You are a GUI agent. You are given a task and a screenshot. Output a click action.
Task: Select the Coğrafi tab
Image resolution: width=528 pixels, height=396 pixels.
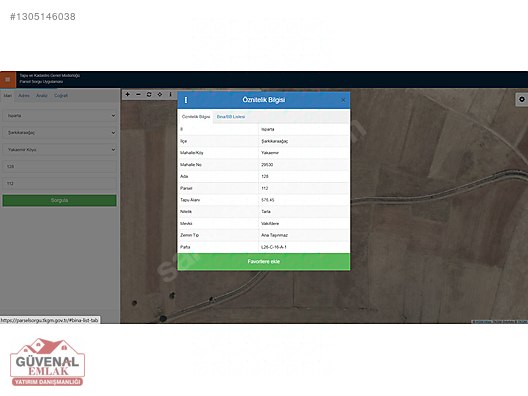pos(61,96)
